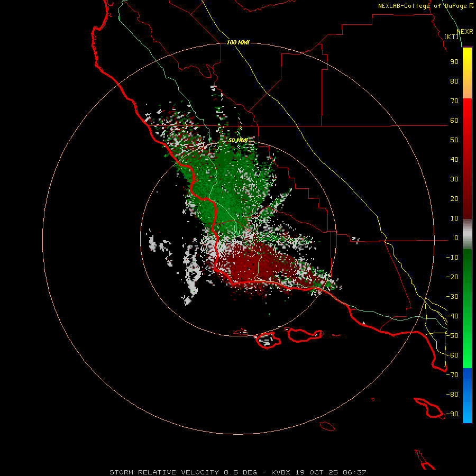The width and height of the screenshot is (476, 476).
Task: Click the 40 value on the velocity scale
Action: pyautogui.click(x=454, y=160)
